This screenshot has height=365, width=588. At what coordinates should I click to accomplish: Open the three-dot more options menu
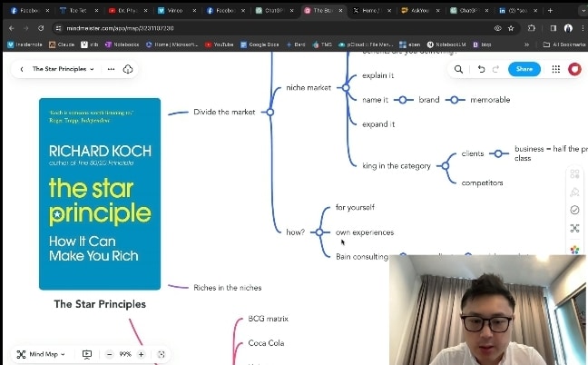pos(111,69)
